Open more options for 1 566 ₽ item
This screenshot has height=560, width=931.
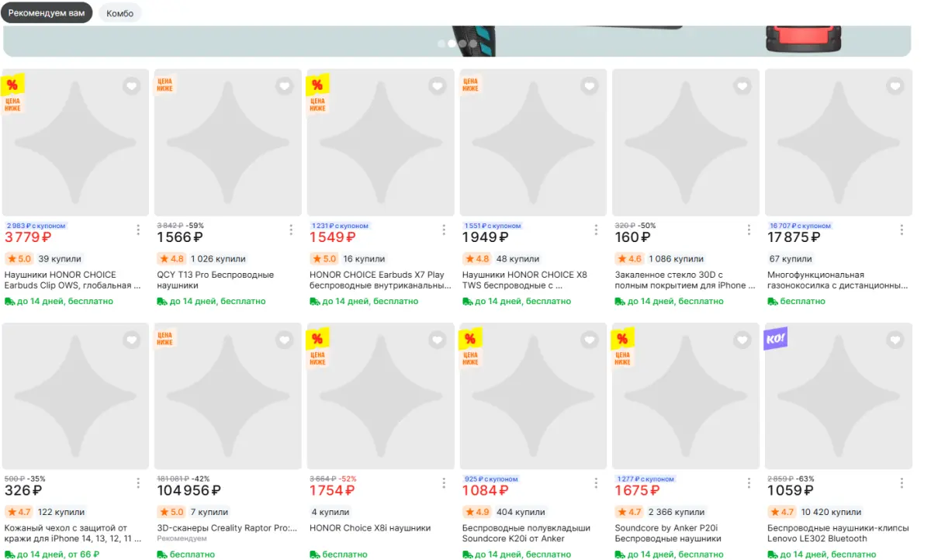click(x=291, y=230)
